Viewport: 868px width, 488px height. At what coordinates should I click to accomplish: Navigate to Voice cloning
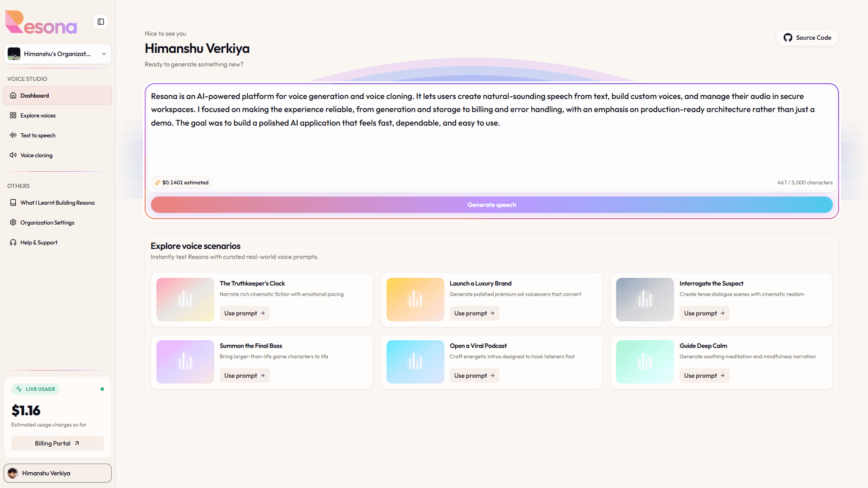coord(57,155)
